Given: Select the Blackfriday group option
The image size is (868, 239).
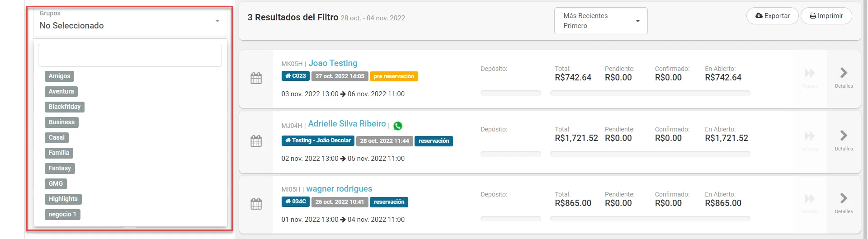Looking at the screenshot, I should [x=65, y=107].
